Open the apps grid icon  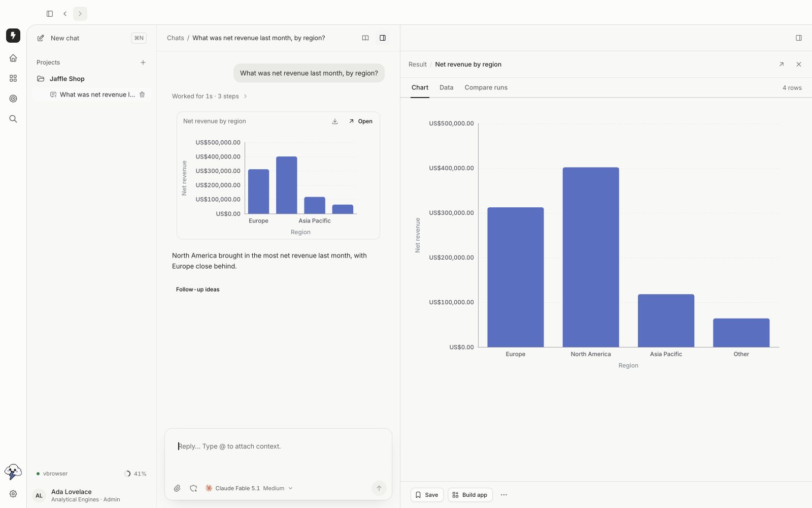click(13, 78)
